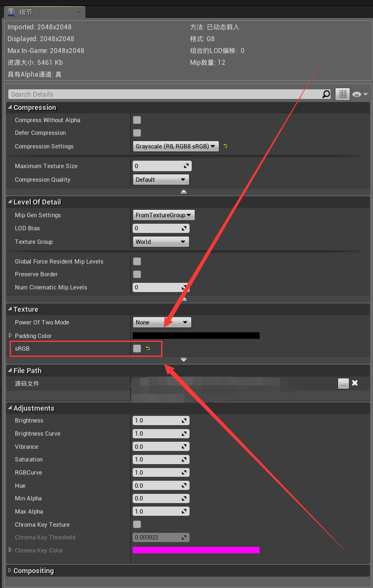Click the magenta Chroma Key Color swatch
This screenshot has height=588, width=373.
tap(196, 550)
